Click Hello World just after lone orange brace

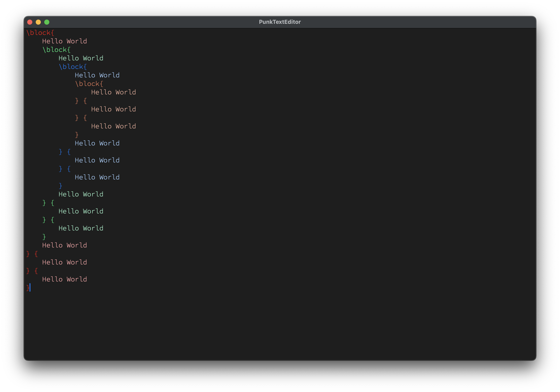(x=97, y=143)
